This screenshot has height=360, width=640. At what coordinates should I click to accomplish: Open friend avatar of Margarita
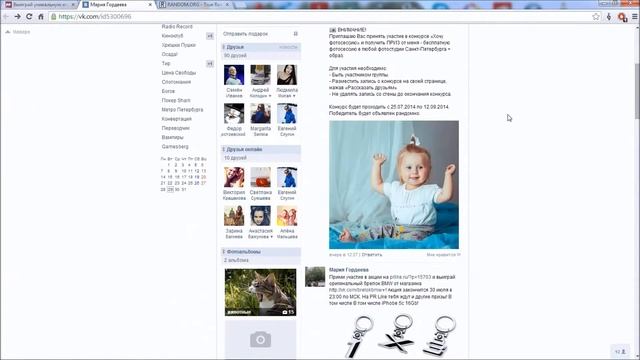click(x=260, y=113)
